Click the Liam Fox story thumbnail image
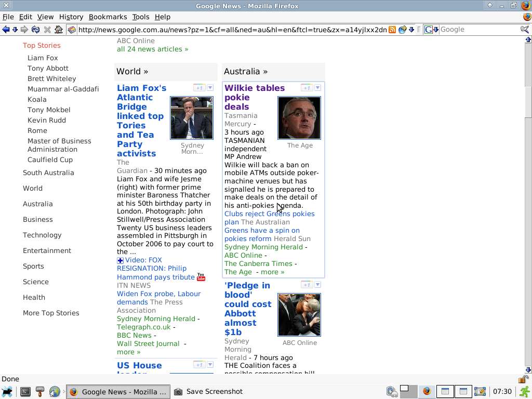The width and height of the screenshot is (532, 399). [x=192, y=118]
